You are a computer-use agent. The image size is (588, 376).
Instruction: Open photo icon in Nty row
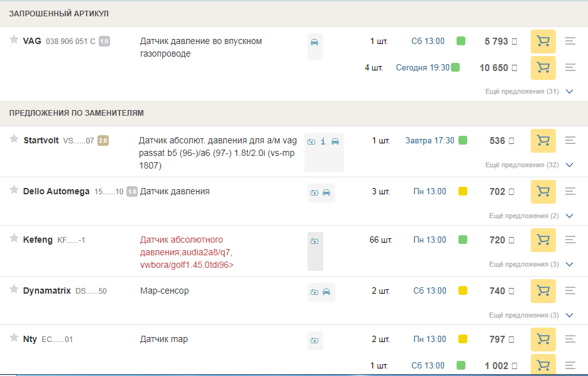[314, 340]
